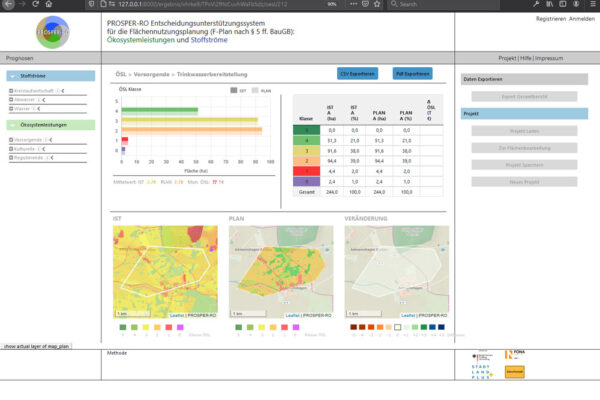Screen dimensions: 600x400
Task: Expand Kulturelle with its chevron arrow
Action: coord(44,149)
